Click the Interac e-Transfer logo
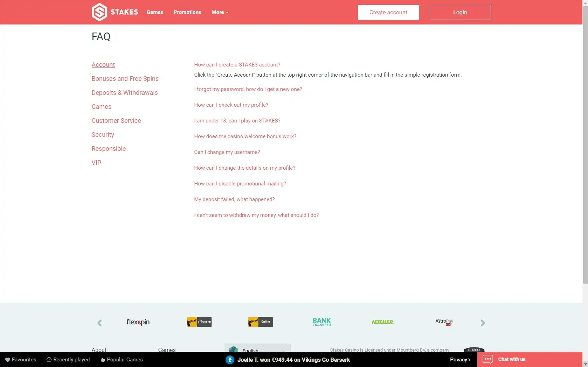The width and height of the screenshot is (588, 367). tap(199, 322)
